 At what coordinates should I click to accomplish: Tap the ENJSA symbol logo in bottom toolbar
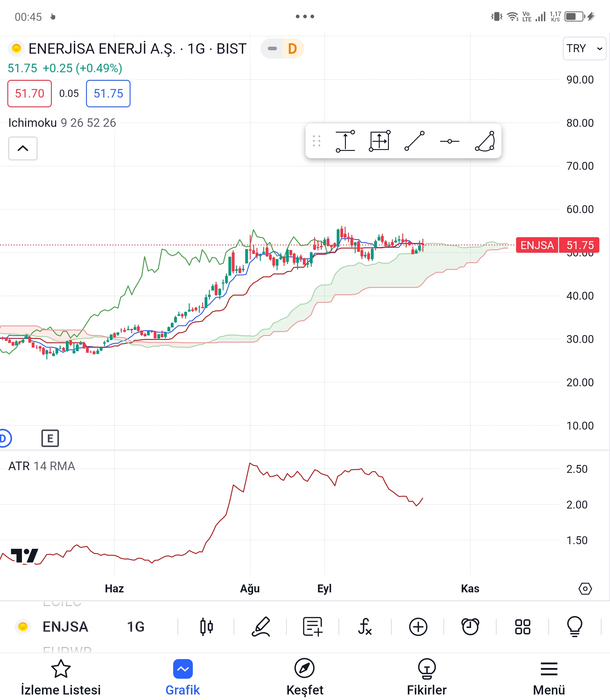coord(23,627)
